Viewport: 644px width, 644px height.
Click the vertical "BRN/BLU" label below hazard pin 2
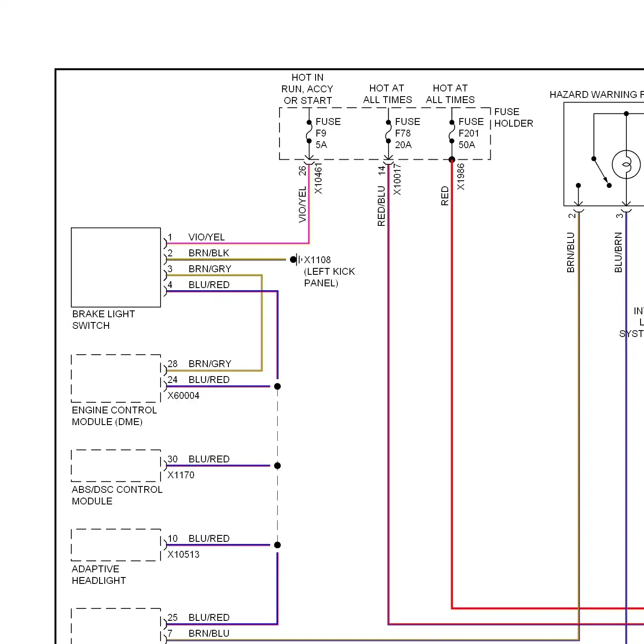[x=571, y=252]
